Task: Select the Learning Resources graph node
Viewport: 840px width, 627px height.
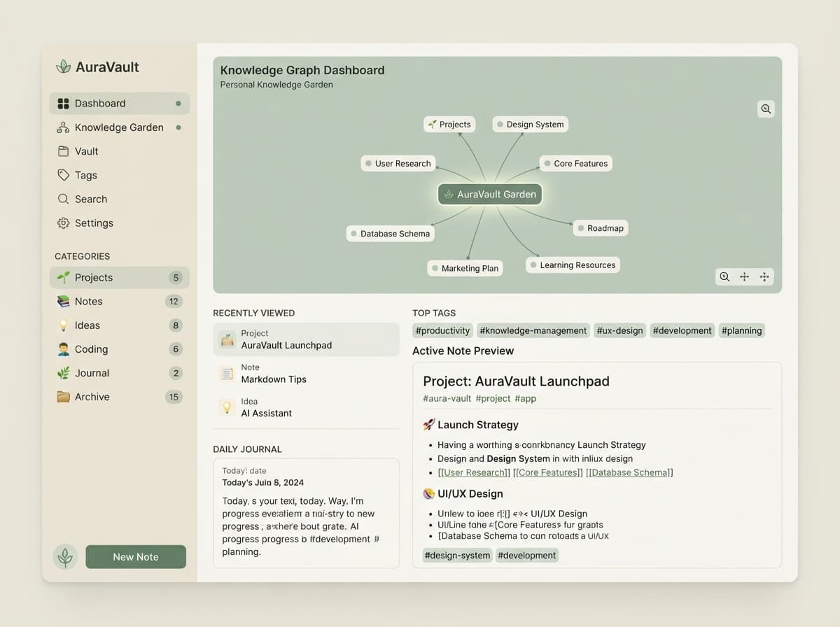Action: pos(573,265)
